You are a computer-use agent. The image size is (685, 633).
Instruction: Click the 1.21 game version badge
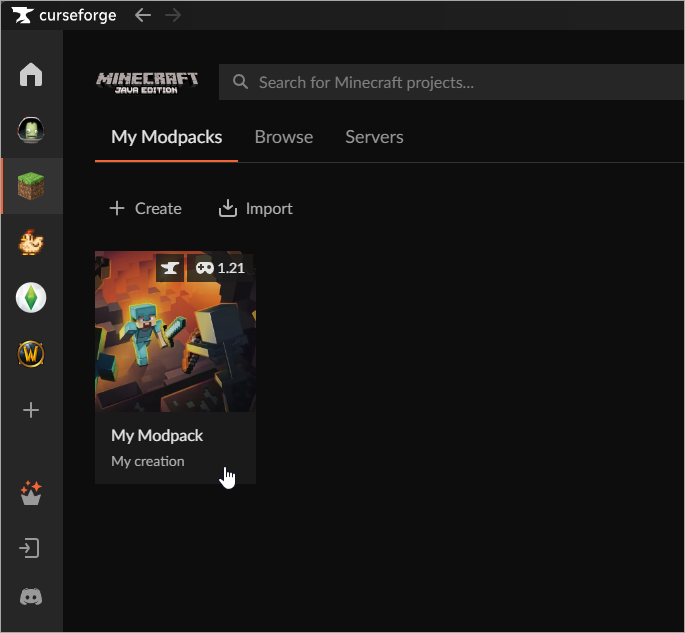[220, 268]
